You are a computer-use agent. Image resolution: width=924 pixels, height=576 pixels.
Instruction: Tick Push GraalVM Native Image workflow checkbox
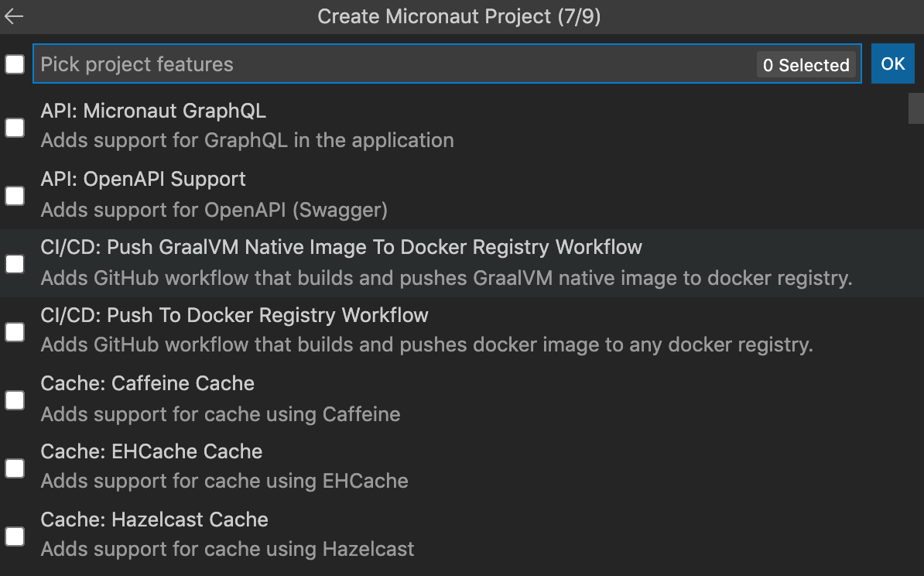point(15,264)
